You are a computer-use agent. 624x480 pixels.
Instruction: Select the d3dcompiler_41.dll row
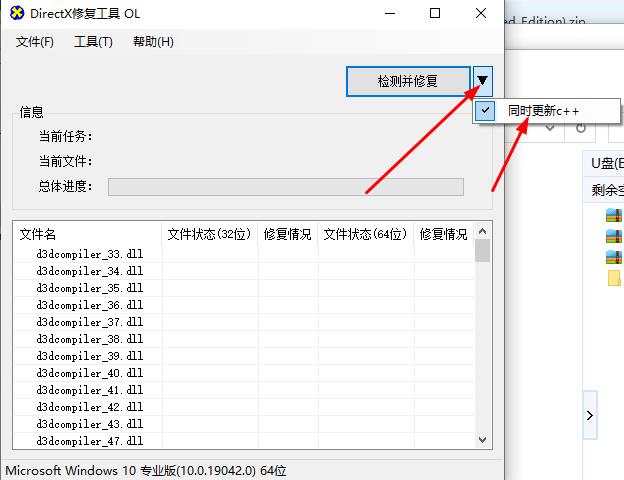244,390
